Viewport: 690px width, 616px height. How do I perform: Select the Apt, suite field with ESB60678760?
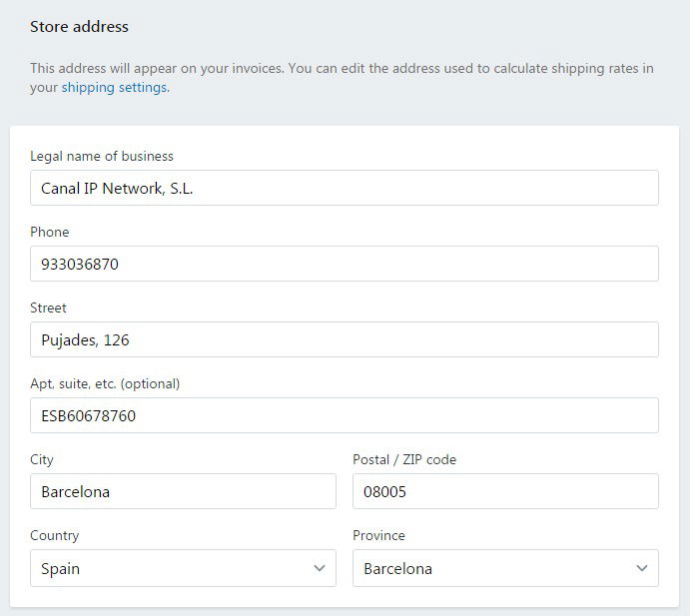point(344,415)
